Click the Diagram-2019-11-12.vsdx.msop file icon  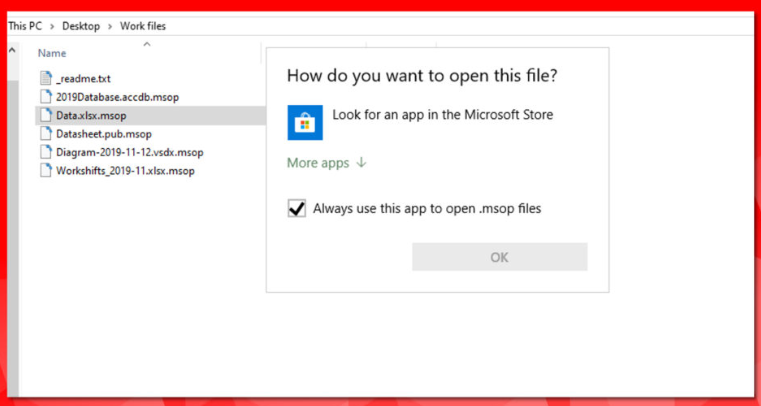pyautogui.click(x=46, y=152)
